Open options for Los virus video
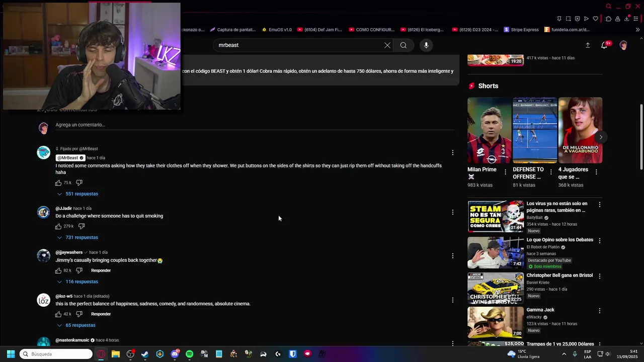Viewport: 644px width, 362px height. (x=599, y=205)
